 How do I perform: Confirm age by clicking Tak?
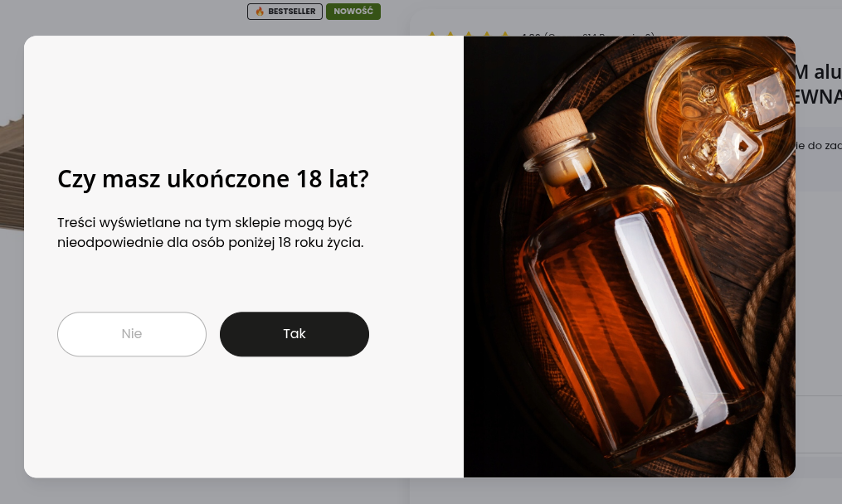pyautogui.click(x=294, y=334)
